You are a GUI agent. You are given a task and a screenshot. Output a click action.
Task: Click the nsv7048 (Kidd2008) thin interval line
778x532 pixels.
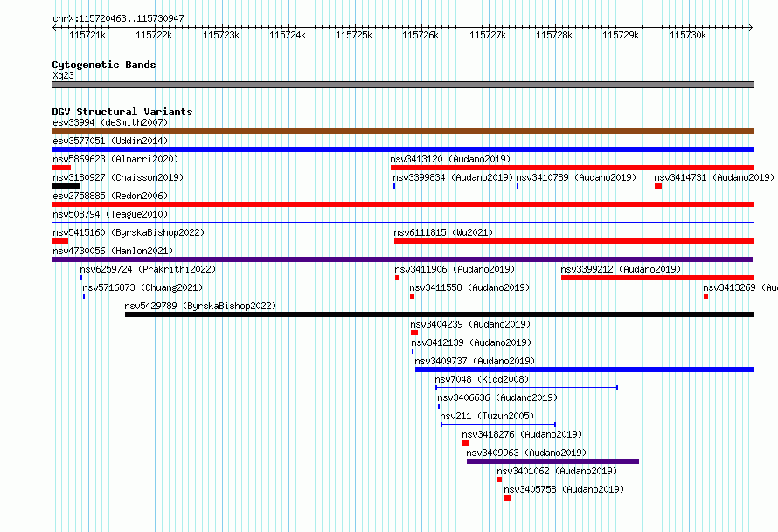[526, 388]
